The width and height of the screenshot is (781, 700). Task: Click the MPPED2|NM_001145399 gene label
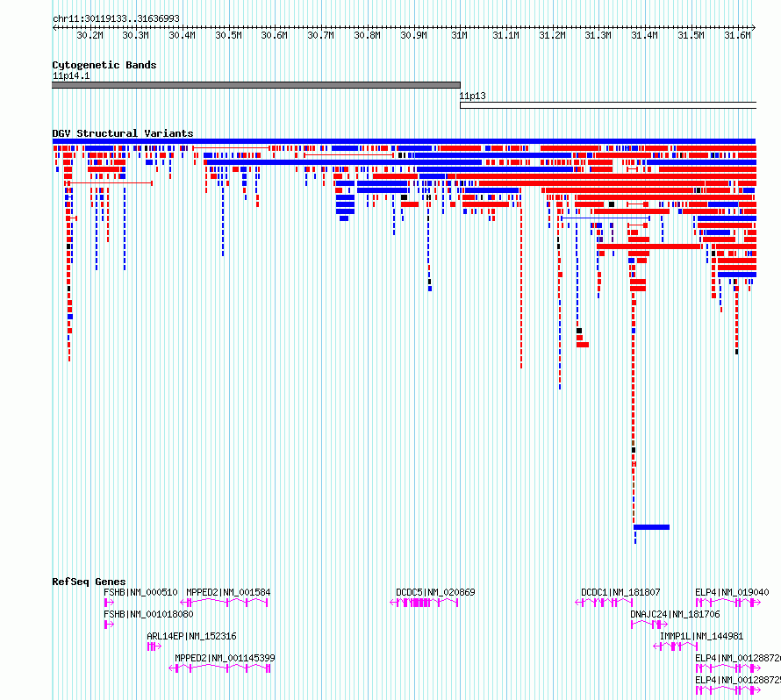click(225, 658)
